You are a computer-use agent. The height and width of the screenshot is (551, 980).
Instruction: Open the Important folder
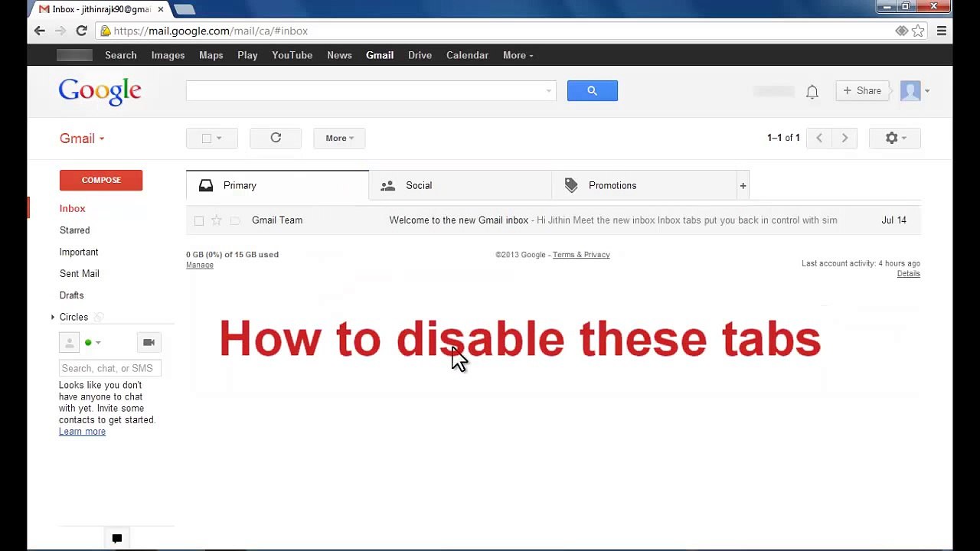click(x=79, y=252)
